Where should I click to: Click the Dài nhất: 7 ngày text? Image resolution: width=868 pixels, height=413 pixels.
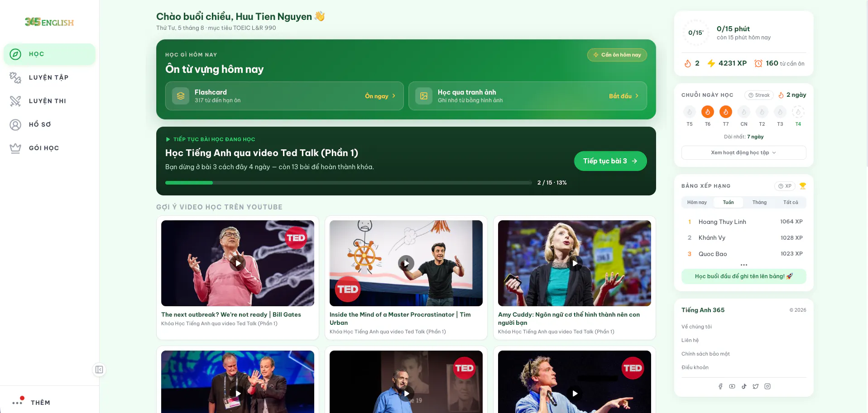[x=744, y=137]
